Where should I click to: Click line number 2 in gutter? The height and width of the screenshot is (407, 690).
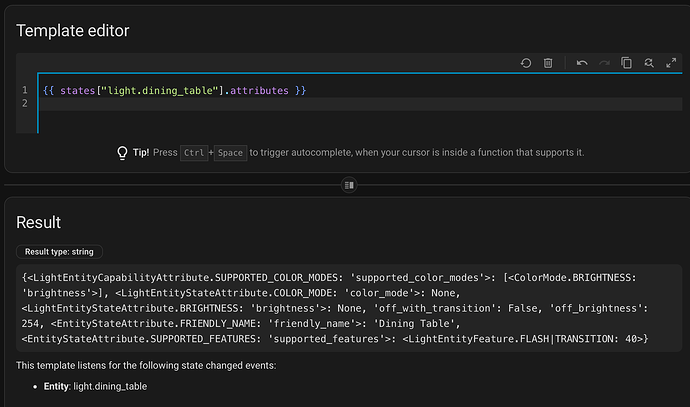pyautogui.click(x=25, y=103)
